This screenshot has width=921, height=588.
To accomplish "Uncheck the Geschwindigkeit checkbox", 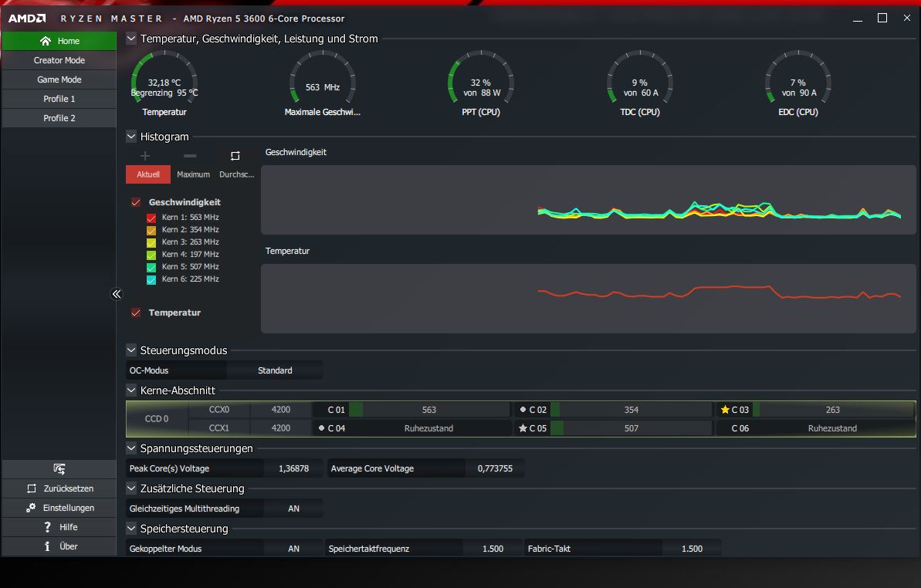I will 136,202.
